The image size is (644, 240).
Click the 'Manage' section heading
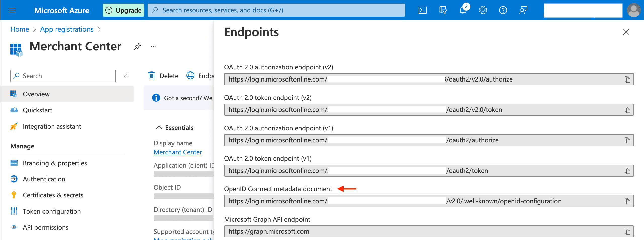coord(22,146)
